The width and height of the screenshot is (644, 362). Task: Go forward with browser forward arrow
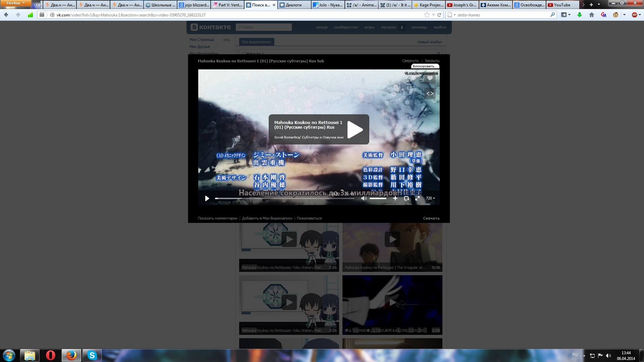coord(18,15)
